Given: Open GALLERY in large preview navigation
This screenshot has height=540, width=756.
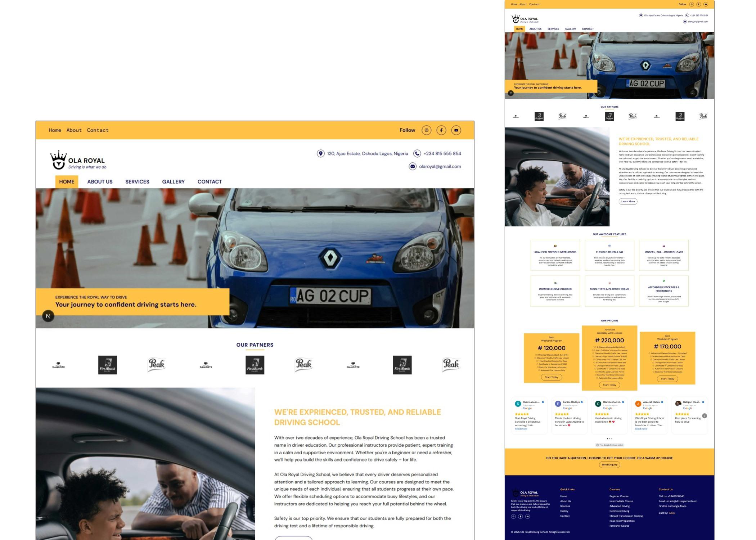Looking at the screenshot, I should click(173, 182).
